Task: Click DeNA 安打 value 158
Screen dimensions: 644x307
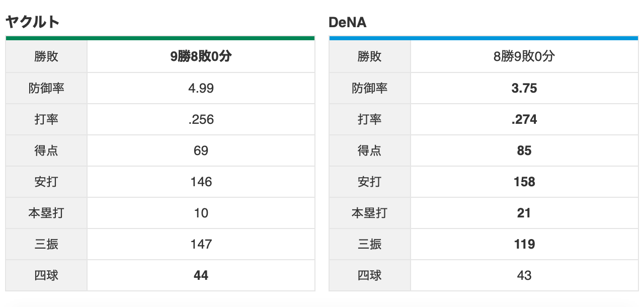Action: [524, 182]
